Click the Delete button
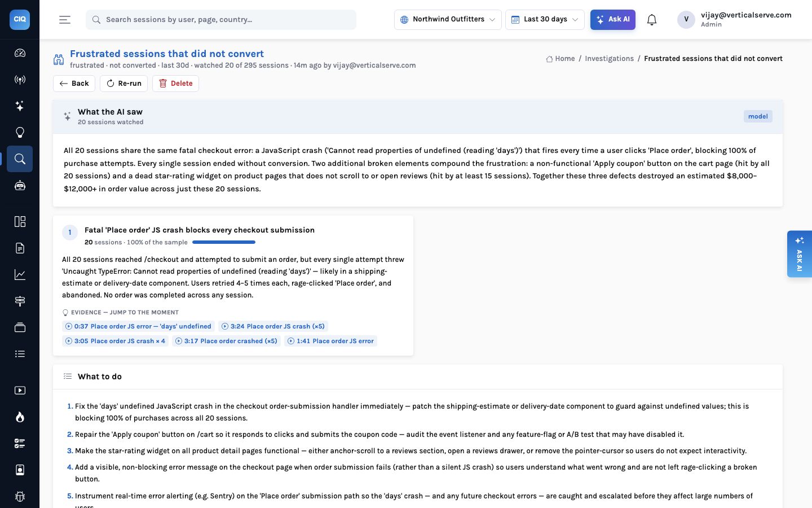Screen dimensions: 812x508 [x=175, y=84]
